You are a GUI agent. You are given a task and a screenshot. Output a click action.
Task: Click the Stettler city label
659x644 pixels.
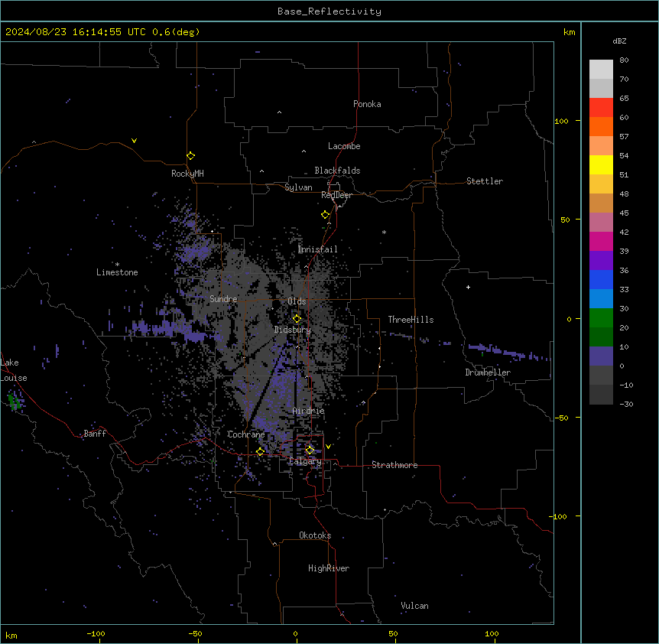[x=485, y=181]
